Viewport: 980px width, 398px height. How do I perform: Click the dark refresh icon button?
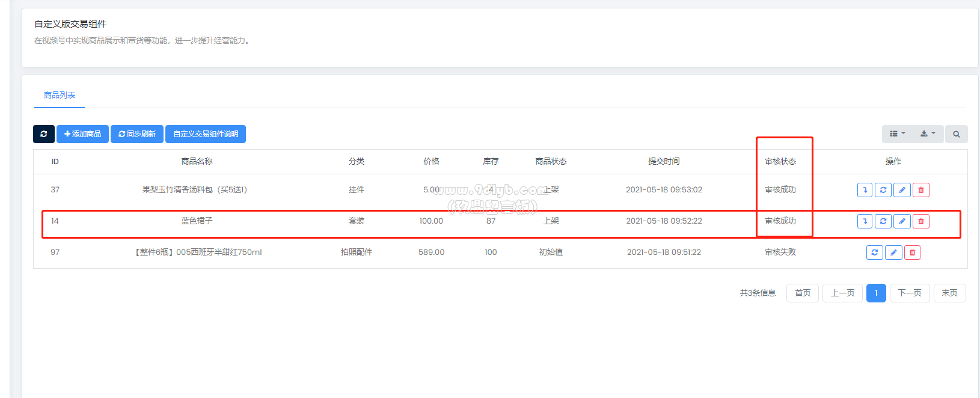click(44, 134)
